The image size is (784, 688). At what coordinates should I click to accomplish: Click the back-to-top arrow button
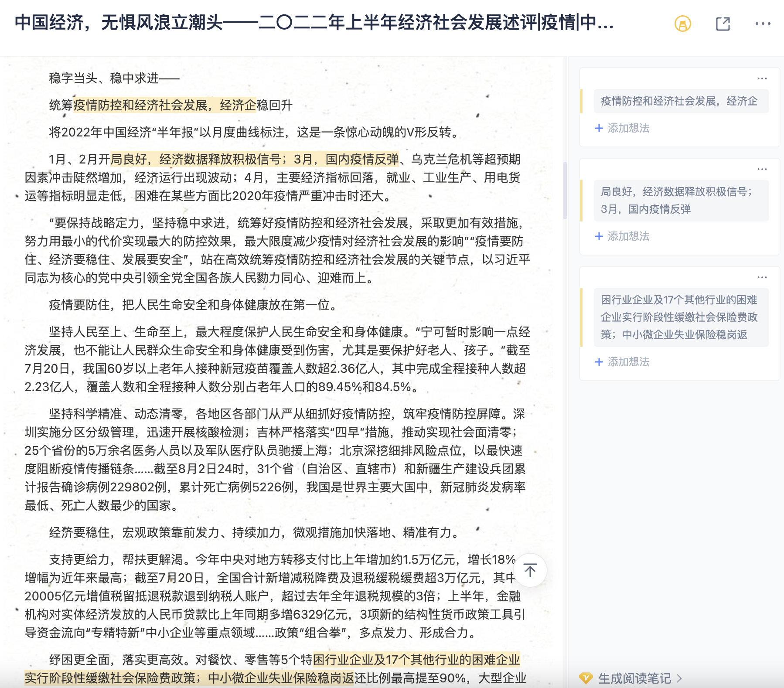click(530, 570)
